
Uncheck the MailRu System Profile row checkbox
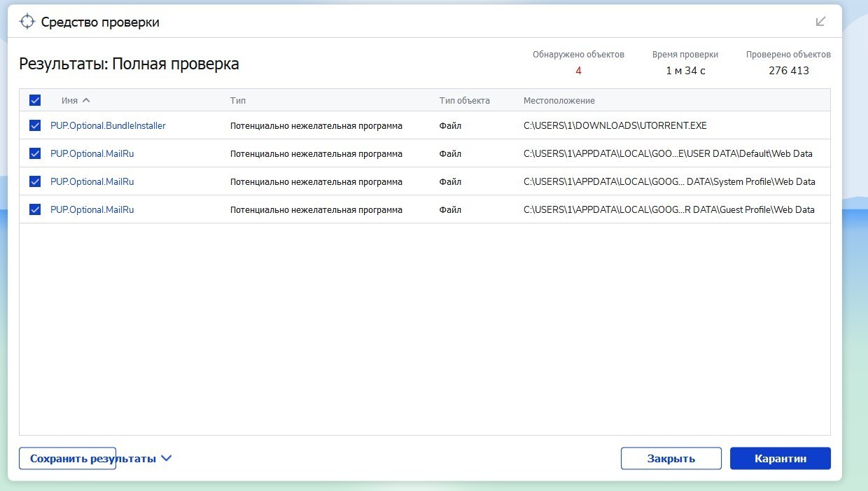[35, 181]
